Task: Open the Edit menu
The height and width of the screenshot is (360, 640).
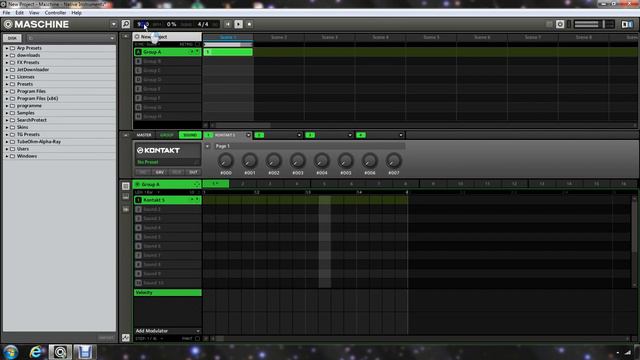Action: [19, 13]
